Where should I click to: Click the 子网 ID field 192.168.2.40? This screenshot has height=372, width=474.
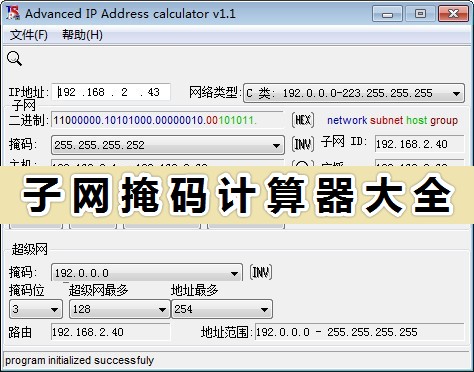419,144
